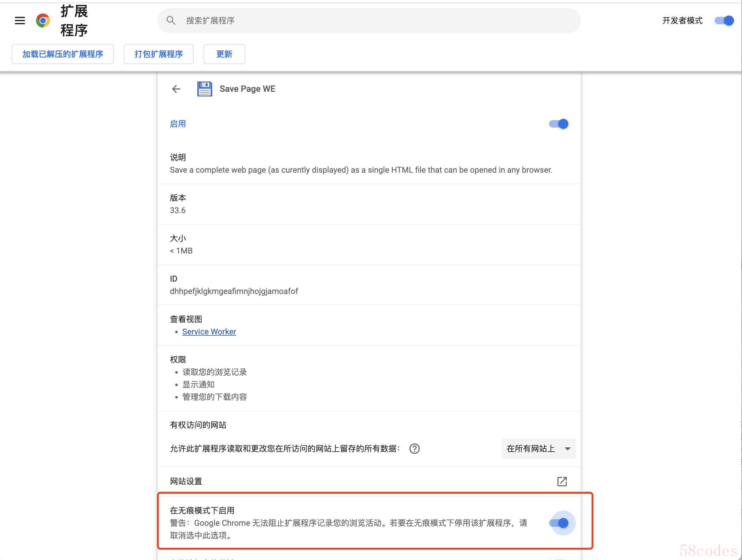Open the hamburger main menu

20,21
